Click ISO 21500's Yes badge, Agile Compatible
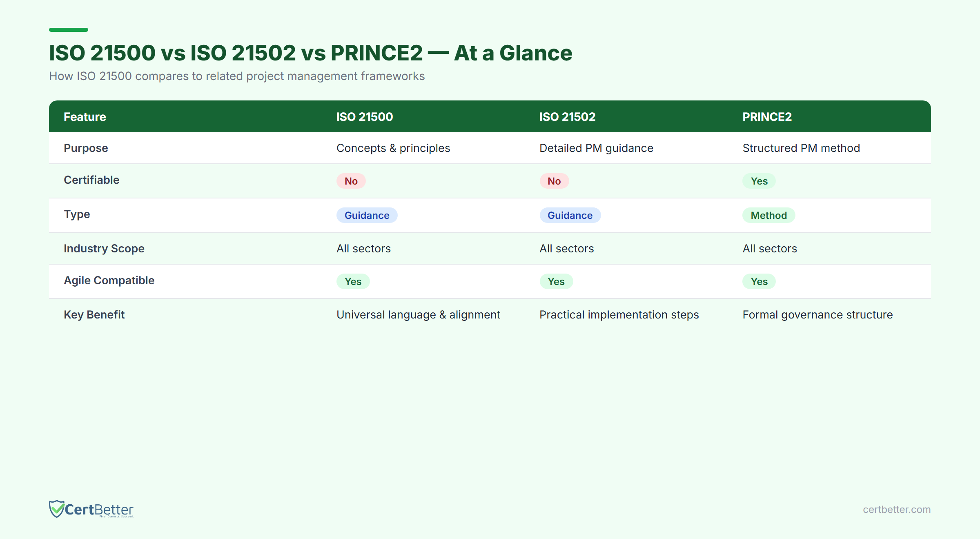 [x=353, y=281]
